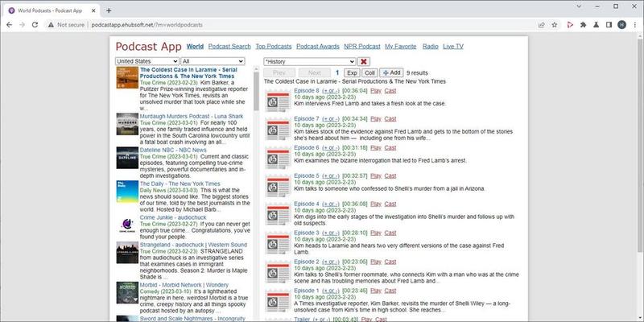Play Episode 2

[x=376, y=262]
